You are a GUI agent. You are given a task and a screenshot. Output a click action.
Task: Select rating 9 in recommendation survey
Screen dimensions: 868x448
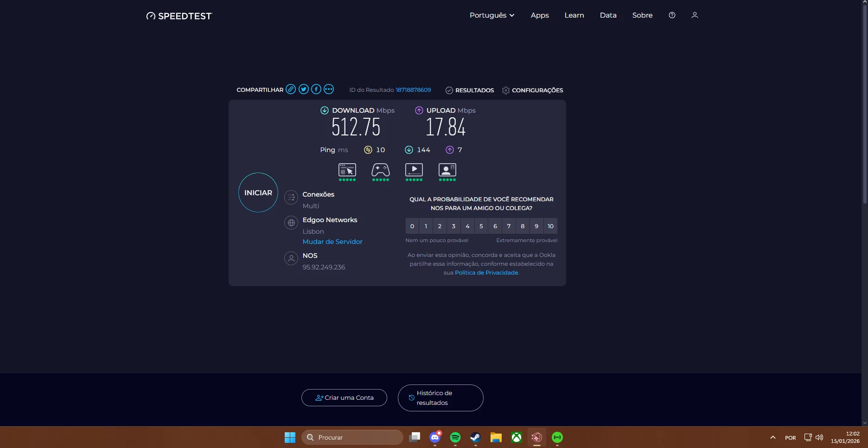536,226
